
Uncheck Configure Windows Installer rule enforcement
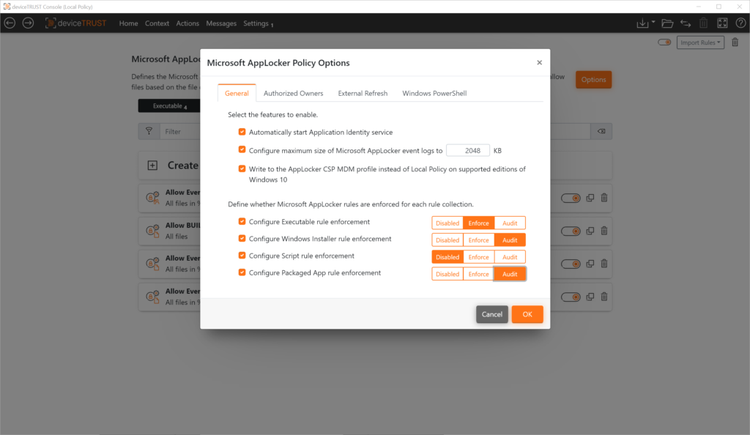[x=242, y=238]
